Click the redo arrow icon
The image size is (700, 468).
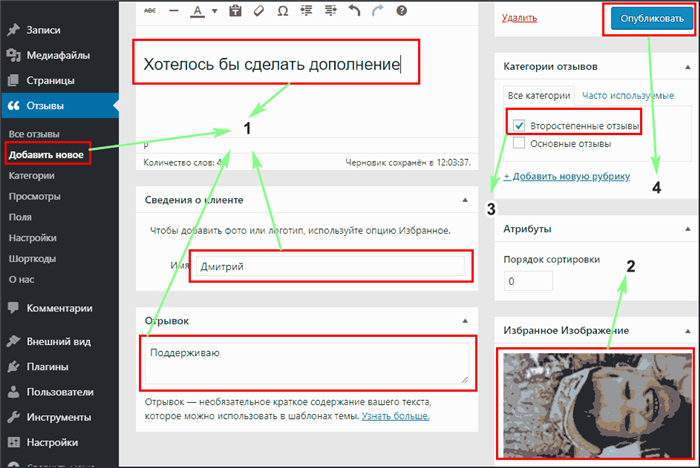coord(378,11)
